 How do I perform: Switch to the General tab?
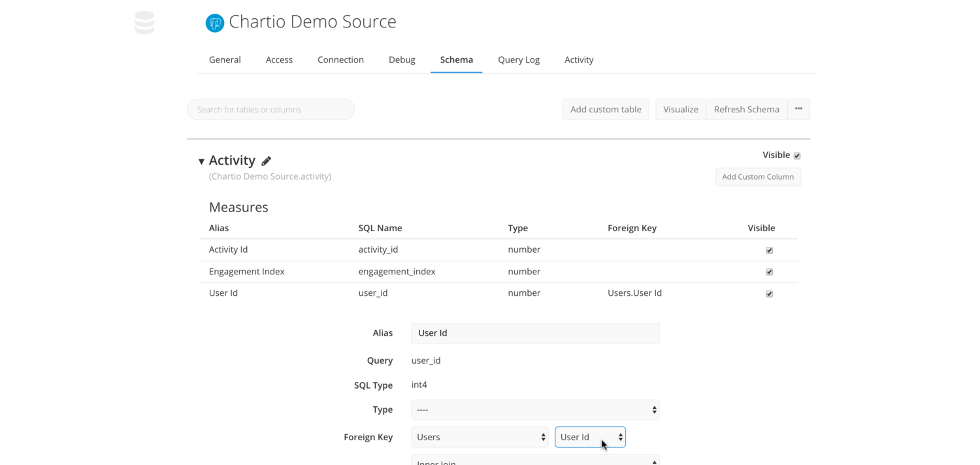point(225,59)
